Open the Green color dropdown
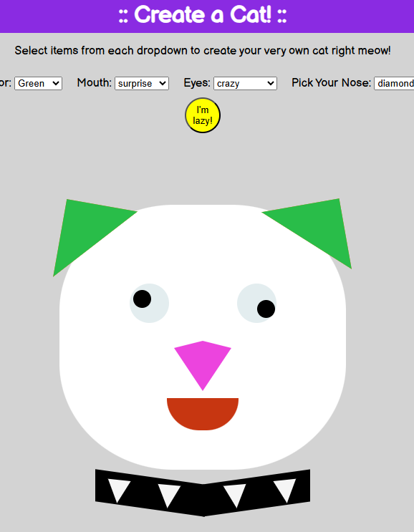The width and height of the screenshot is (414, 532). point(38,84)
